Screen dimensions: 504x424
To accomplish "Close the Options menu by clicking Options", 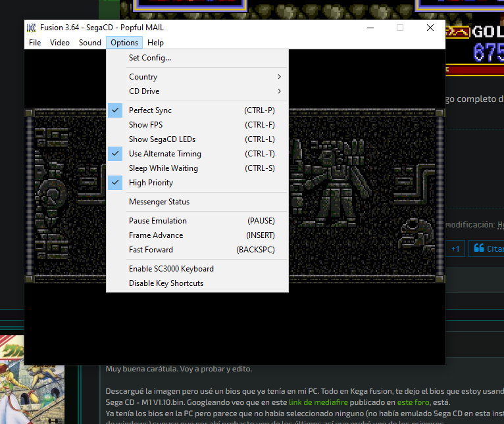I will click(x=124, y=43).
